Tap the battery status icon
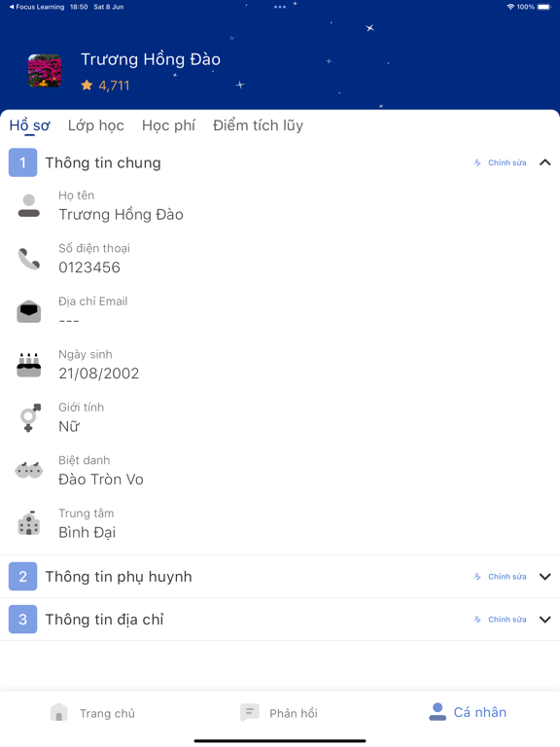The image size is (560, 747). click(543, 7)
